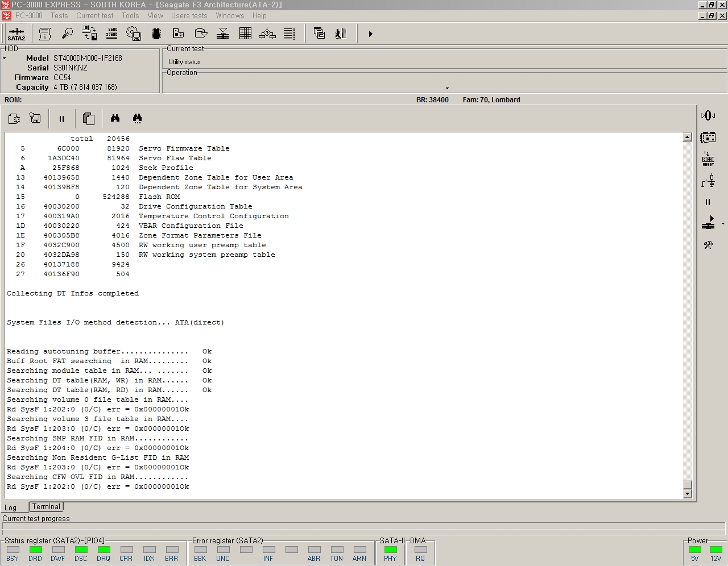Expand the Operation dropdown arrow
The image size is (728, 566).
coord(447,88)
